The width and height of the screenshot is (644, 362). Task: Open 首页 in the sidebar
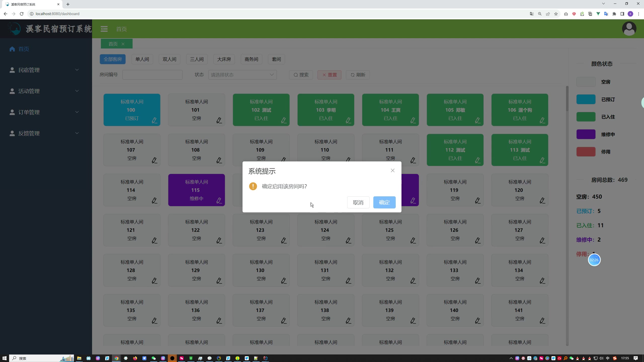click(24, 49)
